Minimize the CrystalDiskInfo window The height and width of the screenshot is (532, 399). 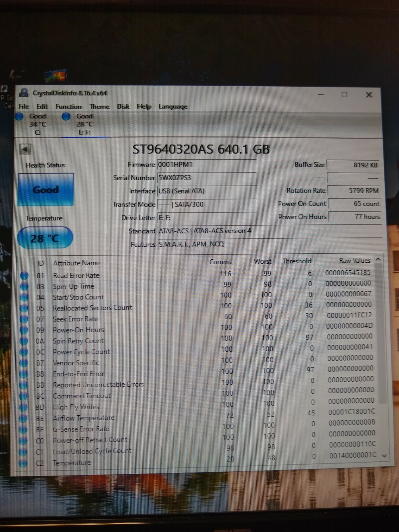[321, 94]
